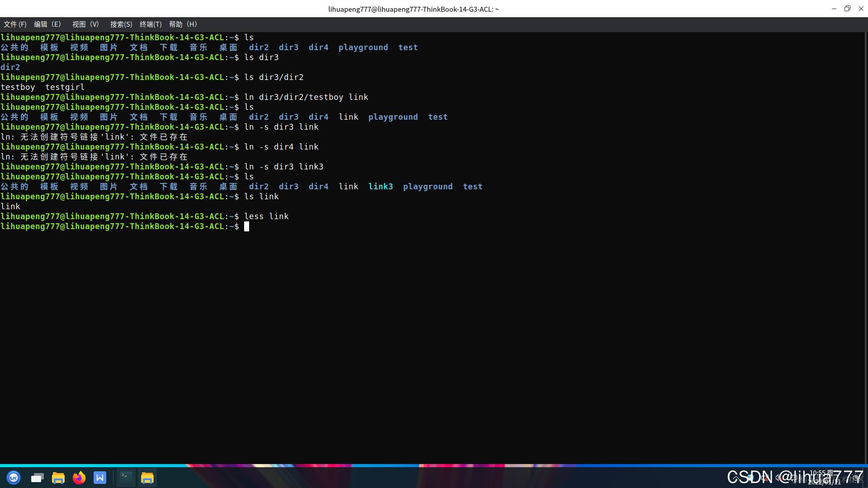Open WPS Writer from the taskbar
Image resolution: width=868 pixels, height=488 pixels.
tap(100, 478)
